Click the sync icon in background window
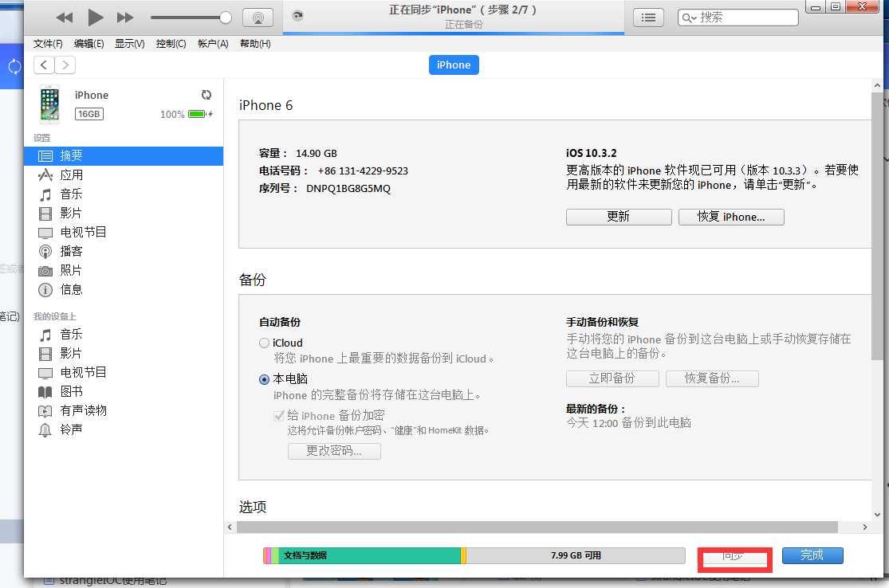 (14, 67)
